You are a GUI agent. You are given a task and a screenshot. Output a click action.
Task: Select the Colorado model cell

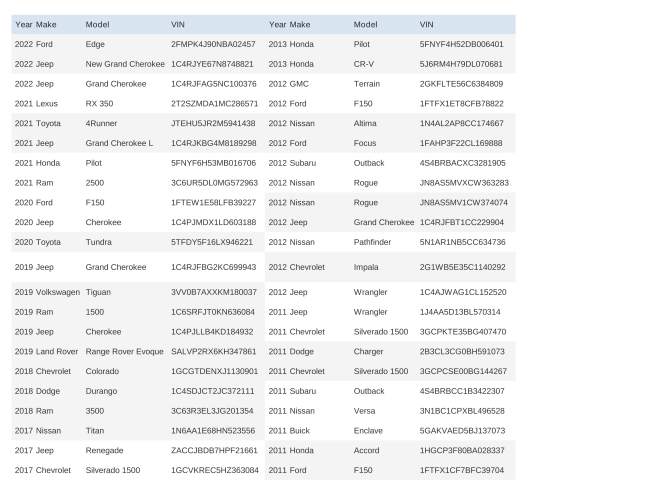pyautogui.click(x=104, y=371)
